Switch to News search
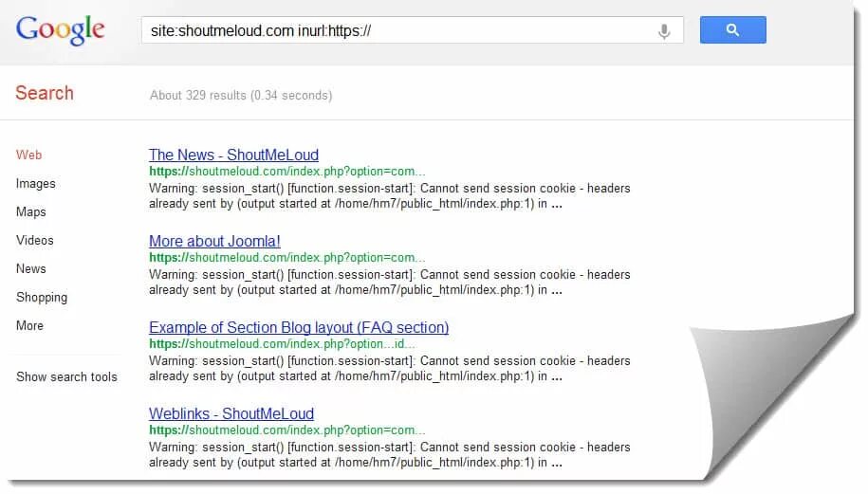 pyautogui.click(x=31, y=268)
